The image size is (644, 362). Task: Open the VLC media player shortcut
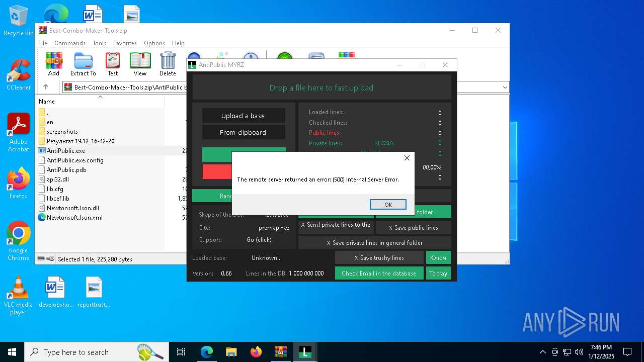[x=19, y=296]
